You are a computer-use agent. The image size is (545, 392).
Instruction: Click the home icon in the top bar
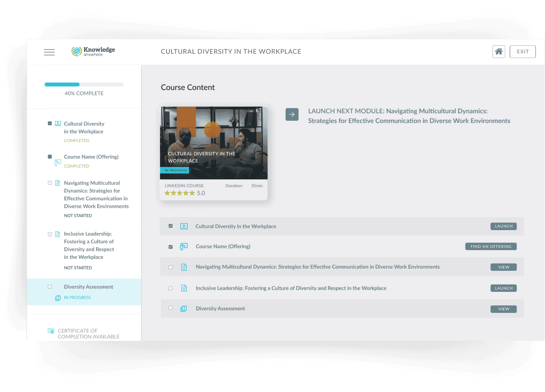pyautogui.click(x=498, y=51)
